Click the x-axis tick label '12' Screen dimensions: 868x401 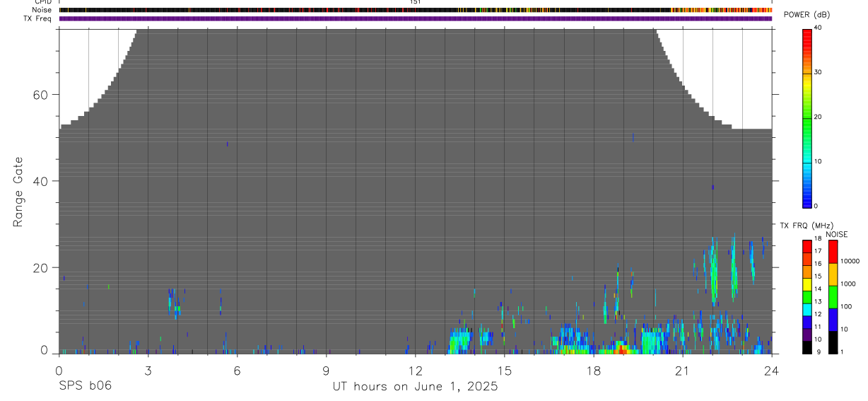pyautogui.click(x=416, y=371)
